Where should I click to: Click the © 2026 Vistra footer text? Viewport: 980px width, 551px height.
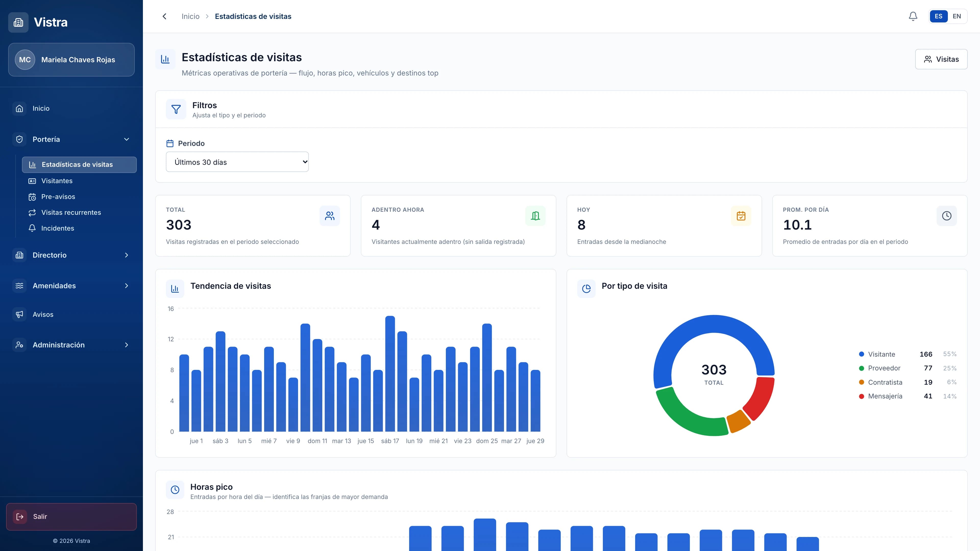pos(71,541)
